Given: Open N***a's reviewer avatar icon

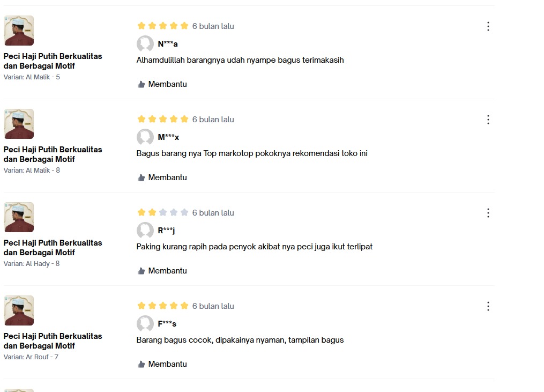Looking at the screenshot, I should pyautogui.click(x=145, y=44).
